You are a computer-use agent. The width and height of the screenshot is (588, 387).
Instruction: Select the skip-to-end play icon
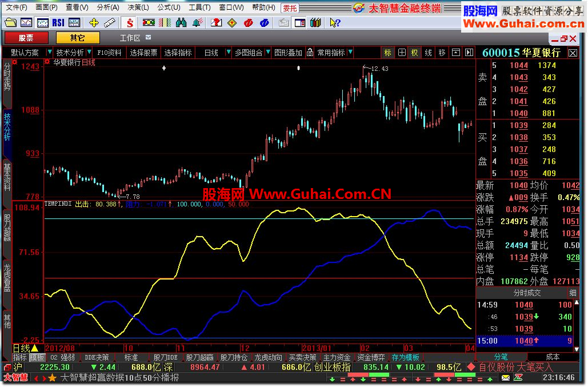point(469,53)
